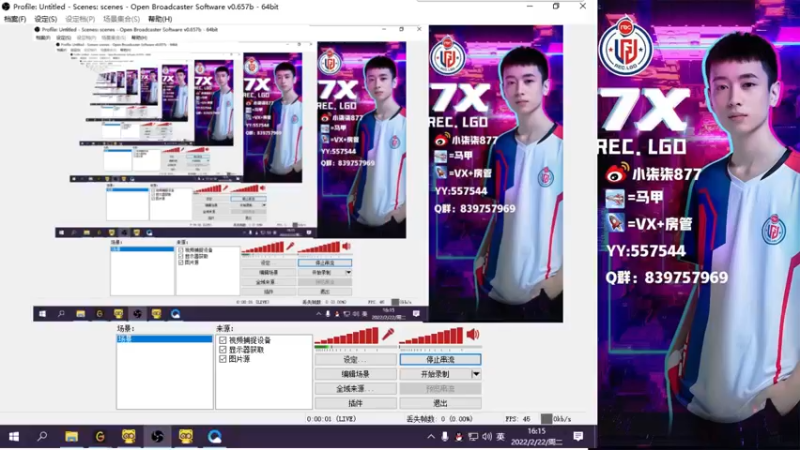Image resolution: width=800 pixels, height=450 pixels.
Task: Open the recording options arrow beside 开始录制
Action: point(476,374)
